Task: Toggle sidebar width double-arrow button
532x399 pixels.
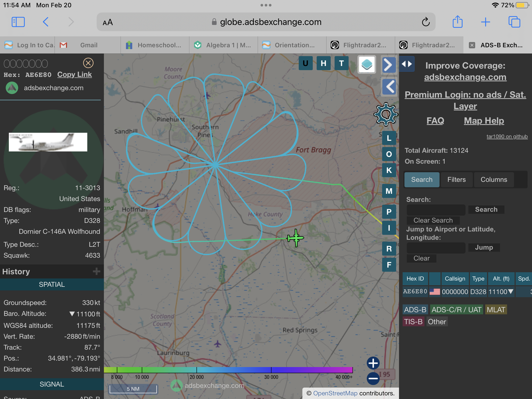Action: tap(407, 64)
